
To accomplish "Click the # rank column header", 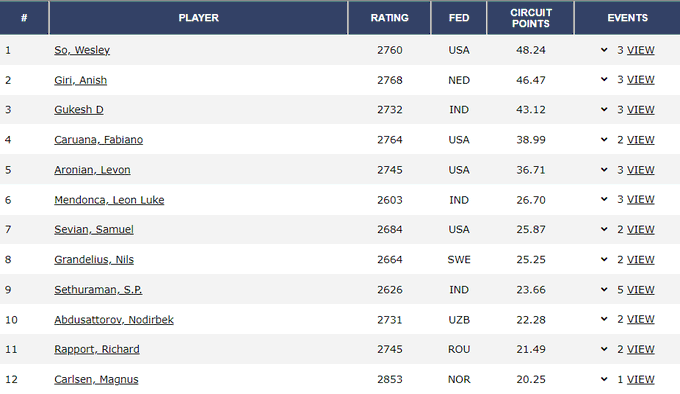I will coord(24,18).
